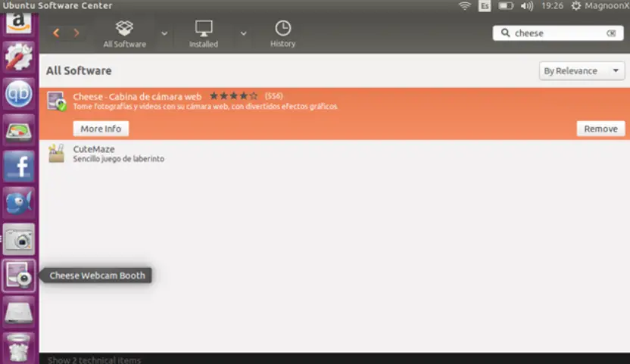Click the search field containing cheese
Viewport: 630px width, 364px height.
[558, 33]
